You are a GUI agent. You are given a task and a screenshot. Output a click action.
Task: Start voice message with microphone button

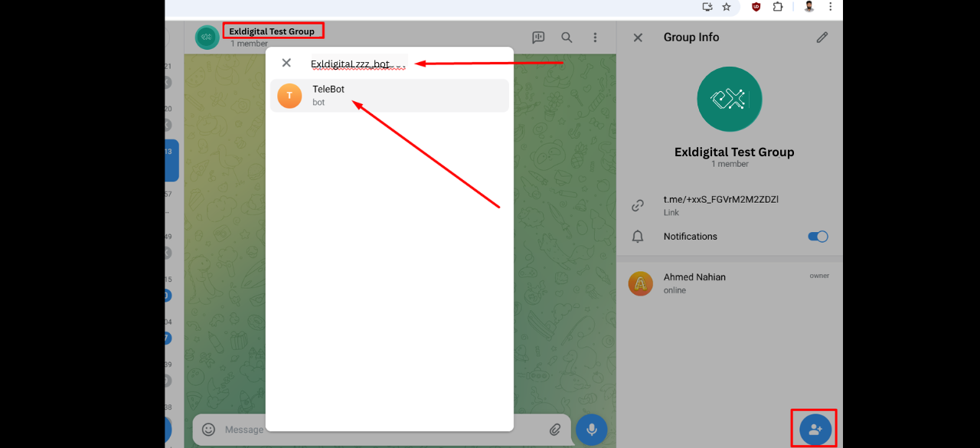pos(591,430)
